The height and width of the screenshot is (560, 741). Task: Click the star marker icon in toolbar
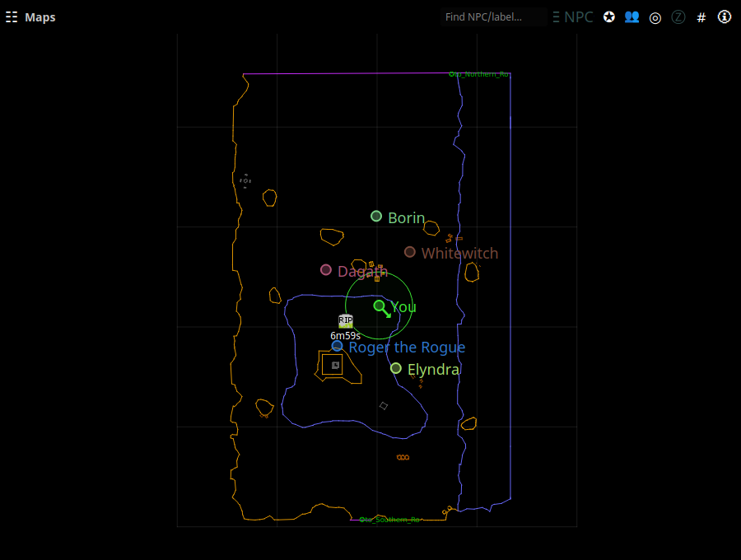click(609, 17)
